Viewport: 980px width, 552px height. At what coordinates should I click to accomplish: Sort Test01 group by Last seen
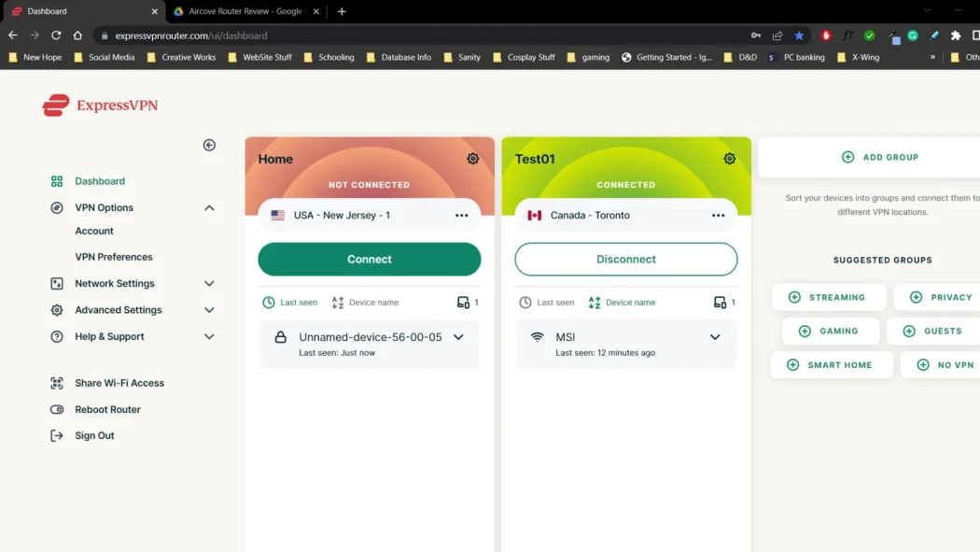(x=547, y=303)
